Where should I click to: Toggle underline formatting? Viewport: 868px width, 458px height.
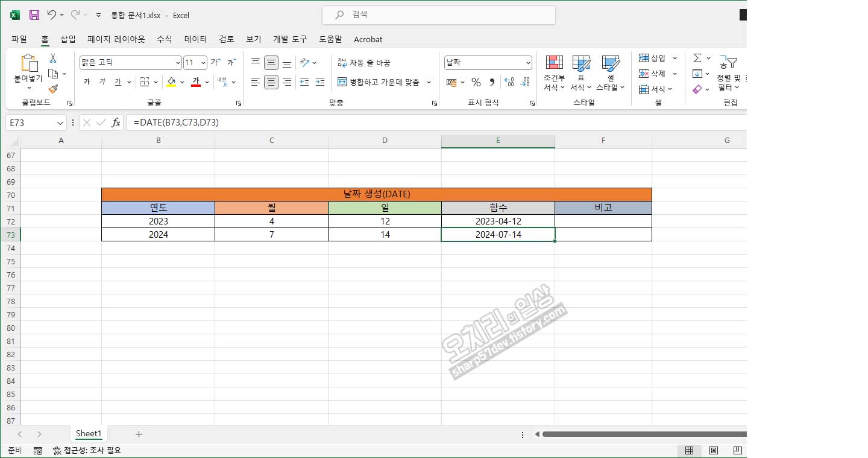point(118,82)
